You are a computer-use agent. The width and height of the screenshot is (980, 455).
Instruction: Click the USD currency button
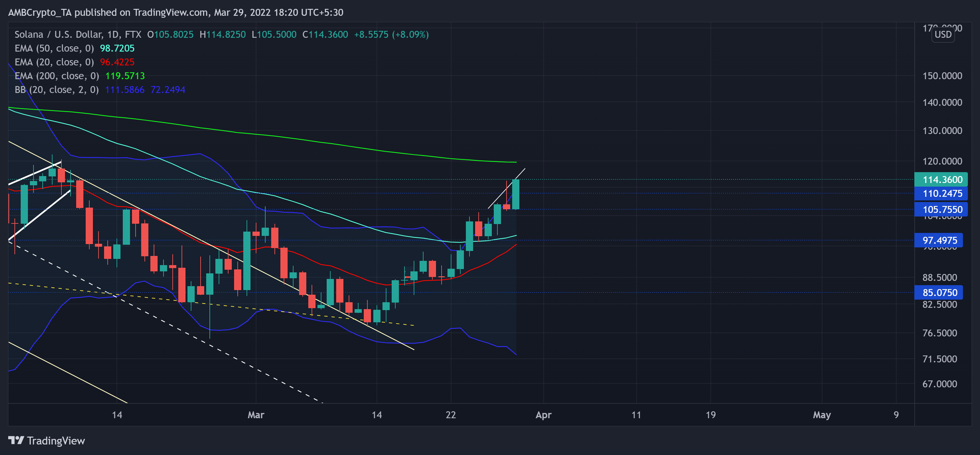click(x=943, y=34)
